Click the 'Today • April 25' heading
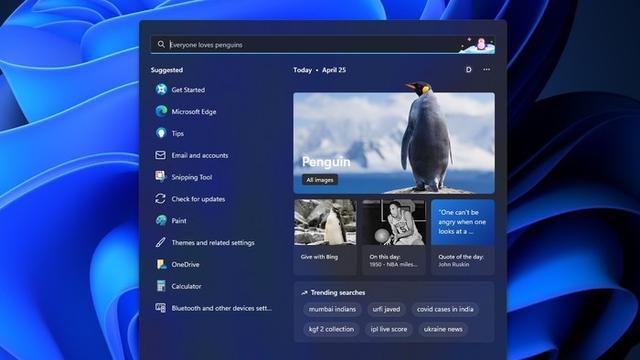 [x=319, y=70]
